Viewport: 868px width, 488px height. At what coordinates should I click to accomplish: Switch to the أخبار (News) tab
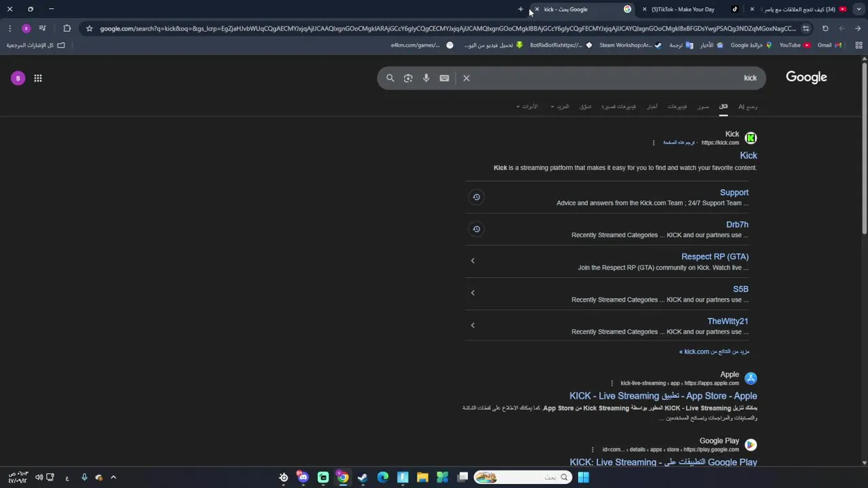coord(652,106)
